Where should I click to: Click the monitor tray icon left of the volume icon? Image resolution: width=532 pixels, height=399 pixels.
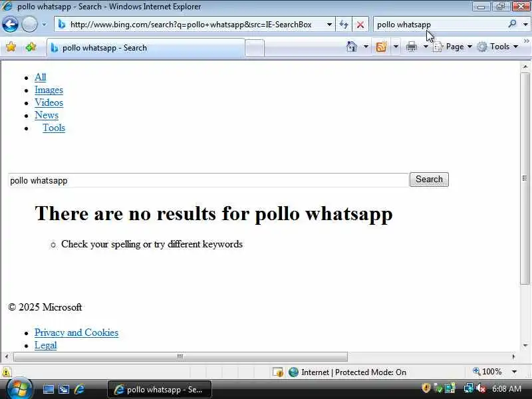click(469, 388)
